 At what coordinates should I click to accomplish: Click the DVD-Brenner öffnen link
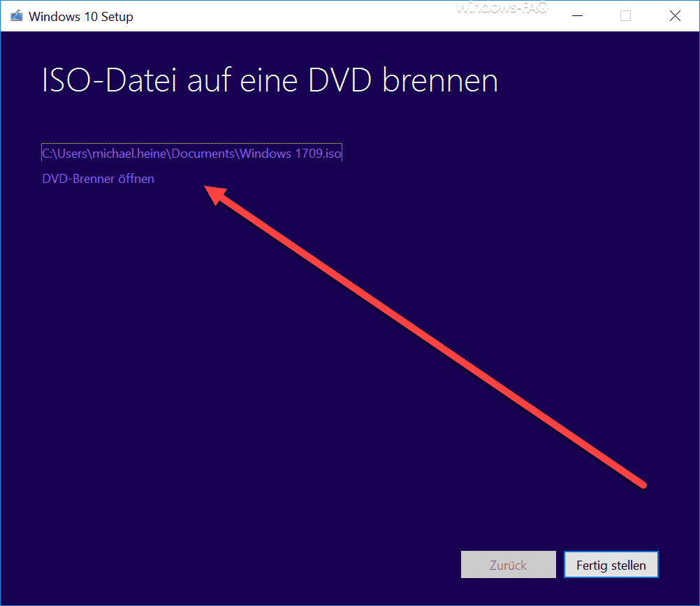pos(99,179)
